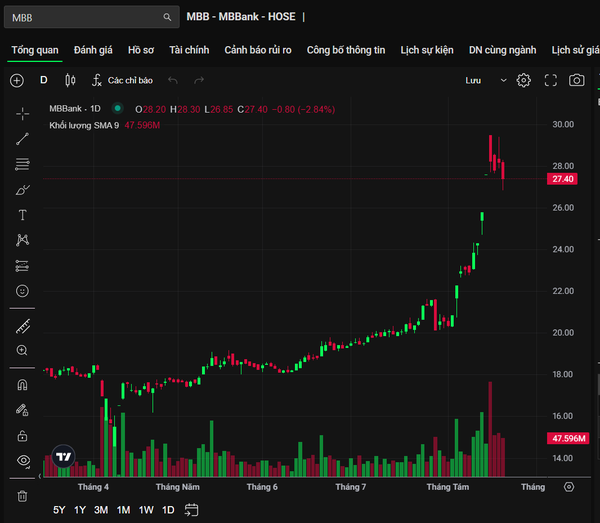600x523 pixels.
Task: Toggle stay in drawing mode pencil-lock
Action: 22,410
